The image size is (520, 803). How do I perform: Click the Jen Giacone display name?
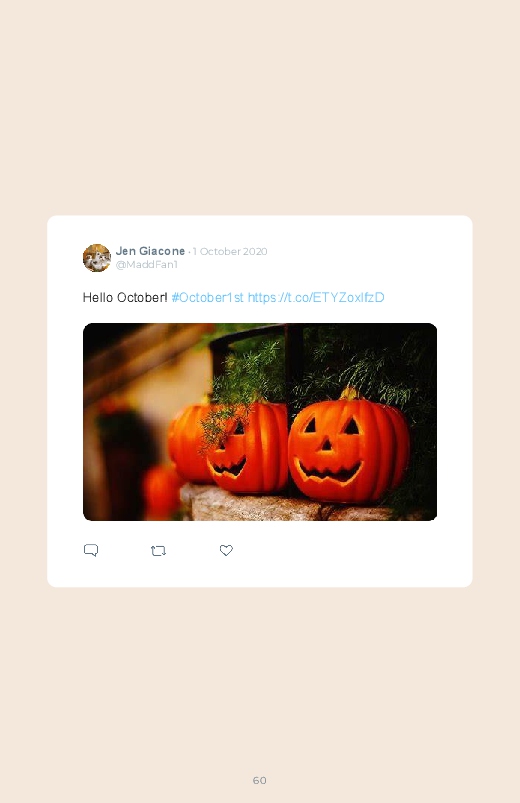(150, 251)
